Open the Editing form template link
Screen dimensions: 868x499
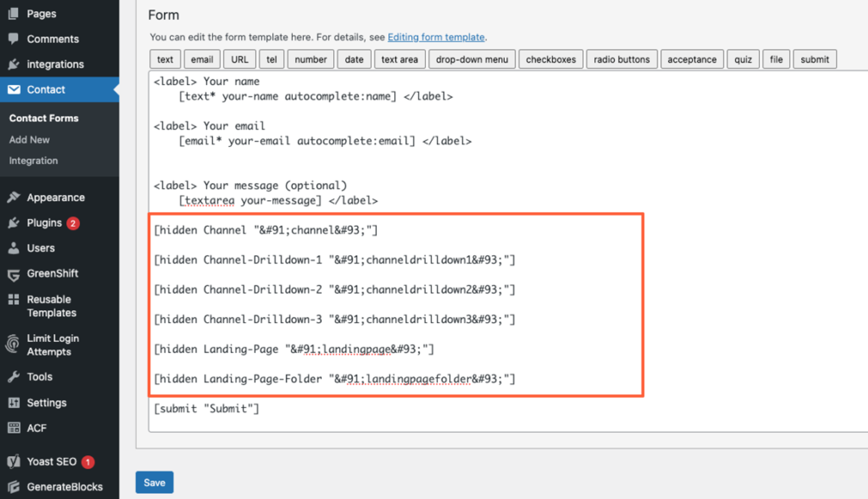[436, 37]
